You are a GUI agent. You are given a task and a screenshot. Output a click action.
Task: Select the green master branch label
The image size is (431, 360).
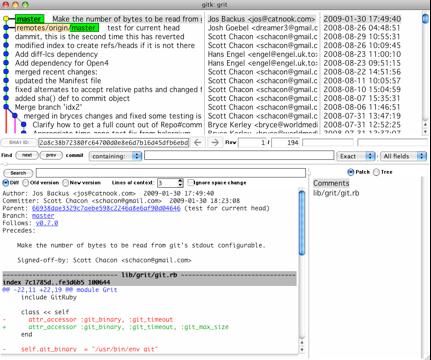coord(30,19)
